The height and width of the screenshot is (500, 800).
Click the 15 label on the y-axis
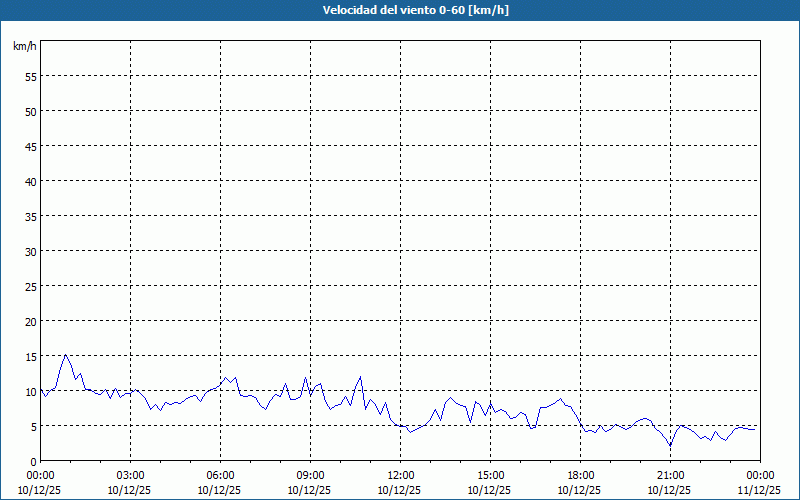31,356
